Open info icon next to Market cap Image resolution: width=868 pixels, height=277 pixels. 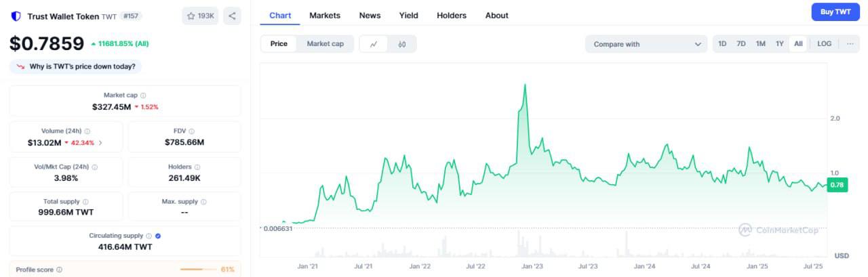point(143,95)
